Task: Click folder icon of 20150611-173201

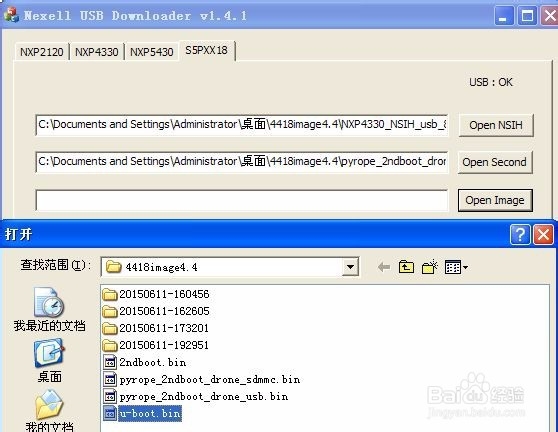Action: click(x=110, y=328)
